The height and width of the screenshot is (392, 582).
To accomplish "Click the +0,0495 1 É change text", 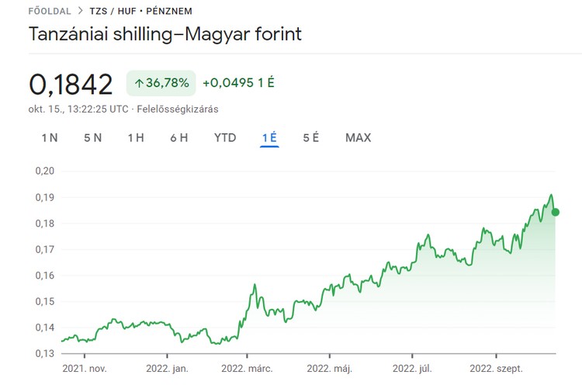I will [x=238, y=83].
